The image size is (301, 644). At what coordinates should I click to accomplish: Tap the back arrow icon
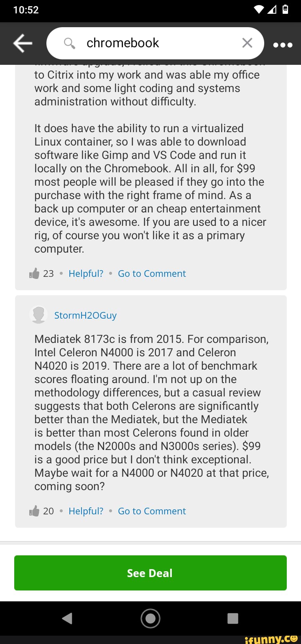point(23,43)
